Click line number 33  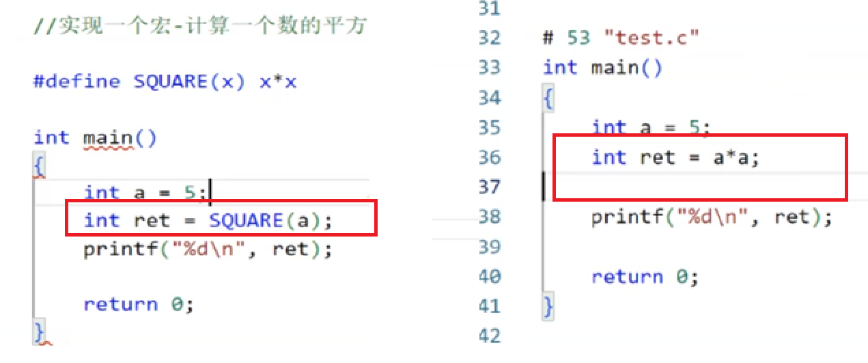(489, 68)
